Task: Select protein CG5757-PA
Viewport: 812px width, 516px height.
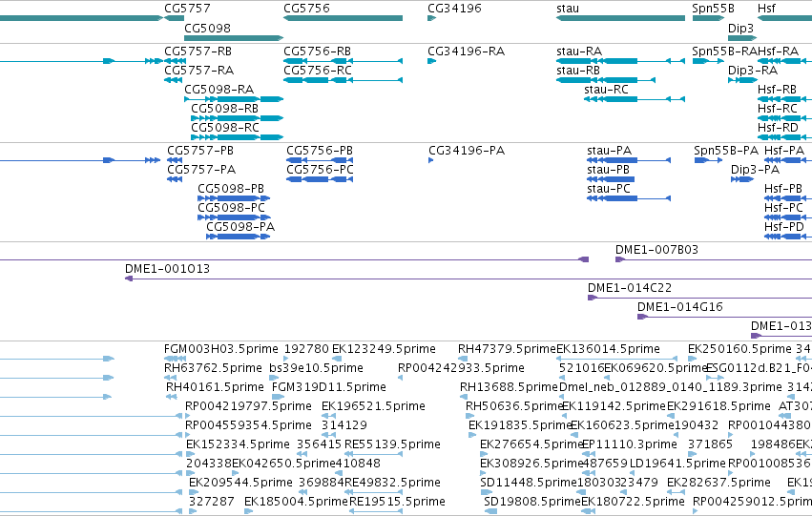Action: [201, 170]
